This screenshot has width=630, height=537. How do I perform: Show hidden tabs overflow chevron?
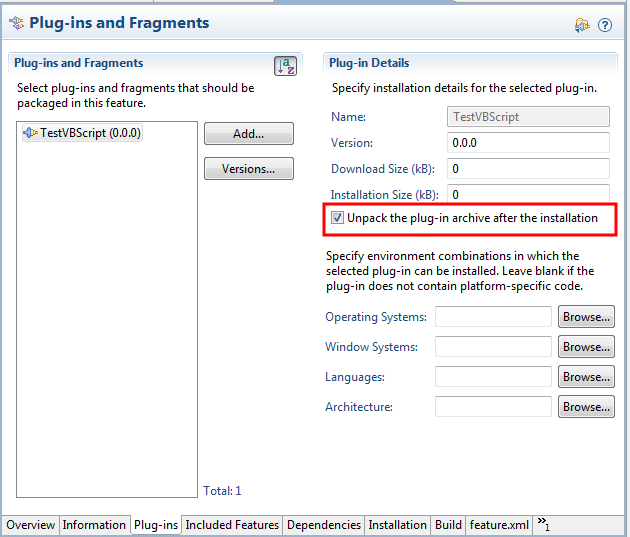point(544,524)
